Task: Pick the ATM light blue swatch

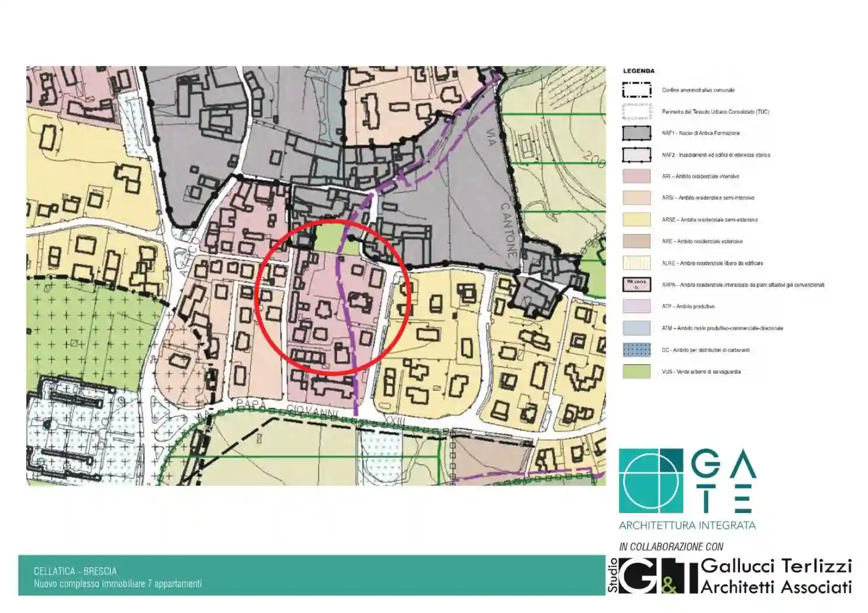Action: (636, 328)
